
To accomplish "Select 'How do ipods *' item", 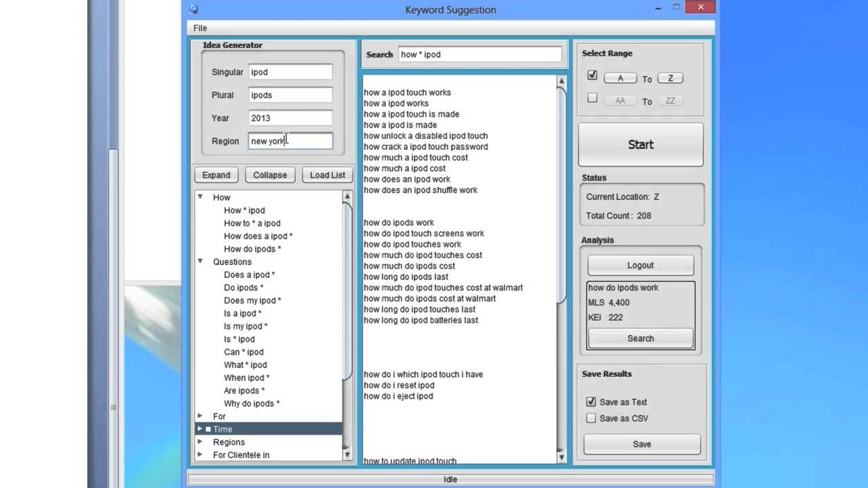I will [252, 249].
